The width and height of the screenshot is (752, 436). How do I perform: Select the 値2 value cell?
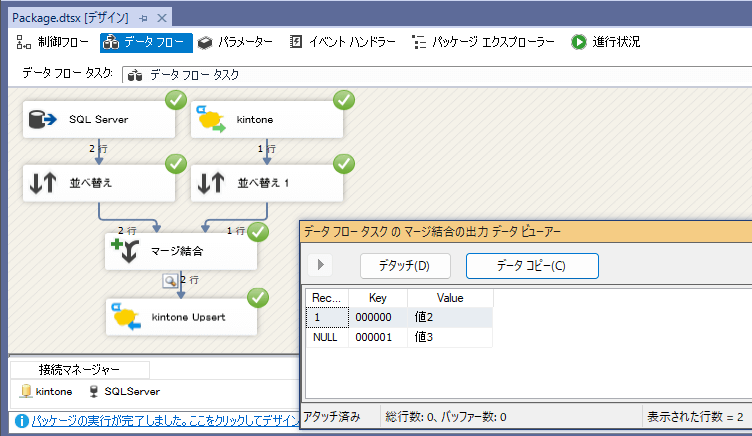pos(450,317)
